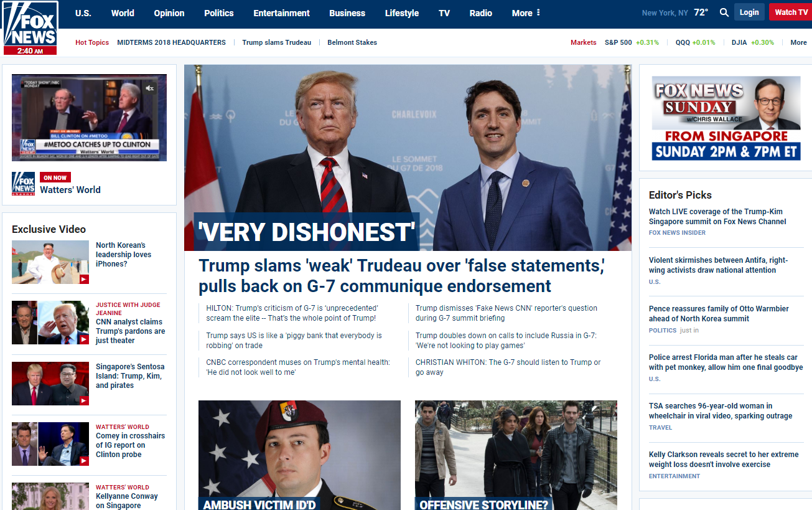The image size is (812, 510).
Task: Click the 72° temperature reading
Action: [701, 12]
